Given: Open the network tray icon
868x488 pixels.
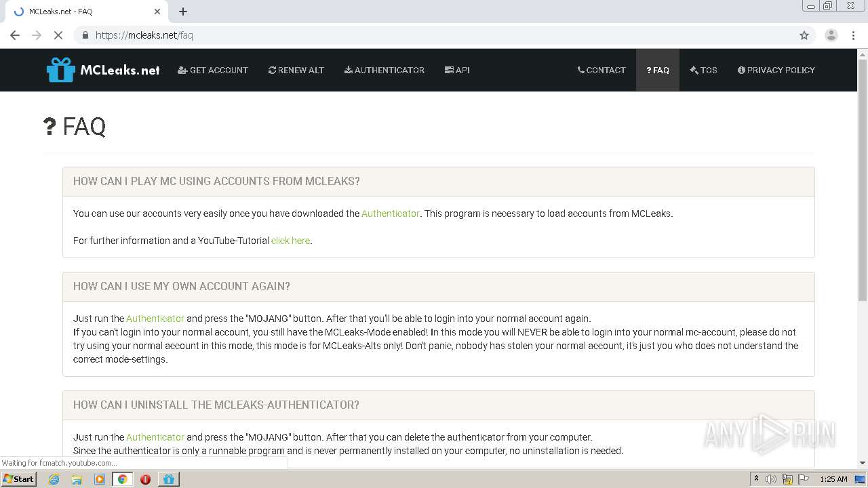Looking at the screenshot, I should coord(787,479).
